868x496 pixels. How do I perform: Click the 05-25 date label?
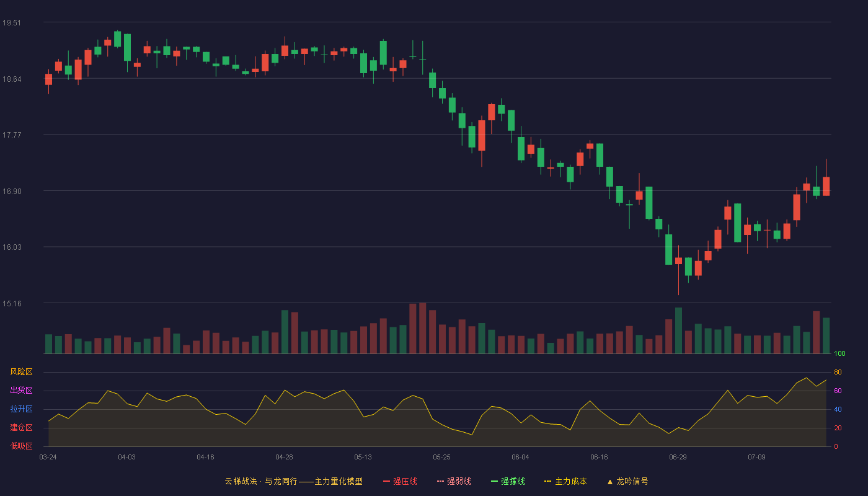coord(441,457)
